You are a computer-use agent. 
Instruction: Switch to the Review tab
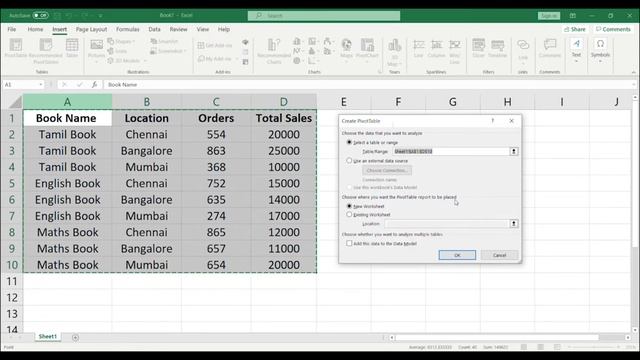(178, 29)
